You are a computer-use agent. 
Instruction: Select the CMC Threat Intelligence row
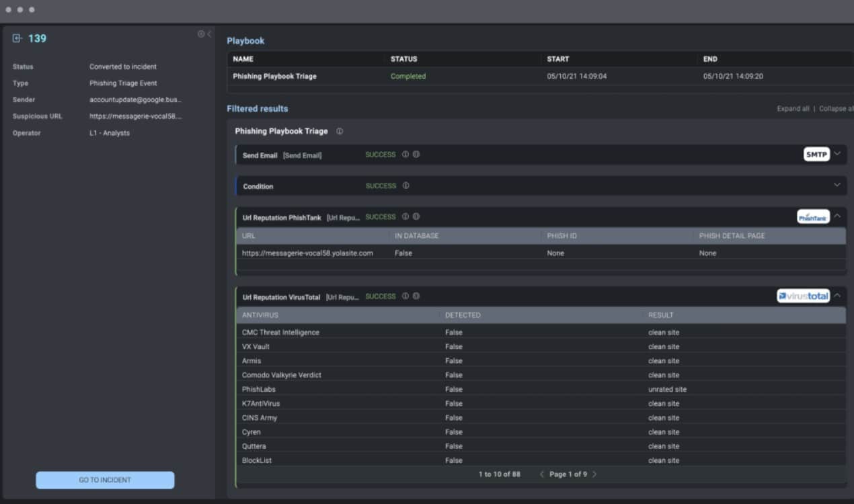tap(541, 333)
